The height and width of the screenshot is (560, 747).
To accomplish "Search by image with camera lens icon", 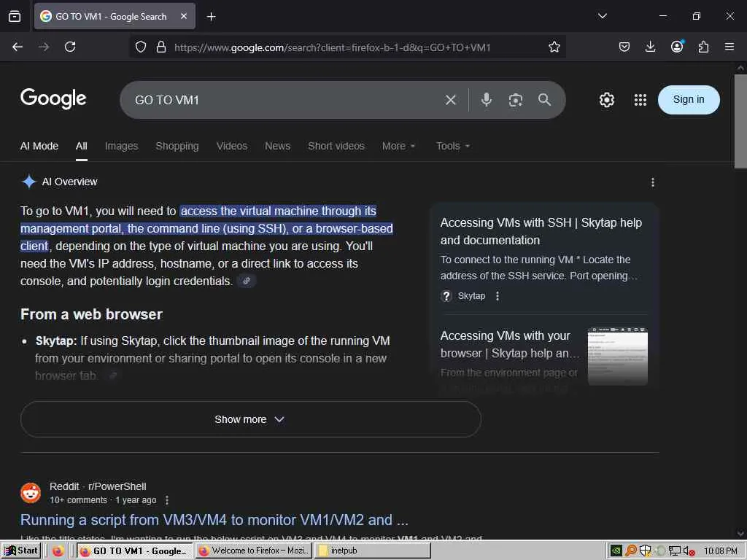I will pos(516,100).
